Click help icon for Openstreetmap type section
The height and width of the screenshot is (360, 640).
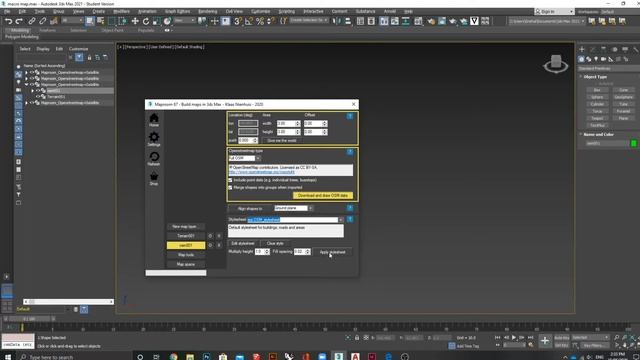click(350, 152)
